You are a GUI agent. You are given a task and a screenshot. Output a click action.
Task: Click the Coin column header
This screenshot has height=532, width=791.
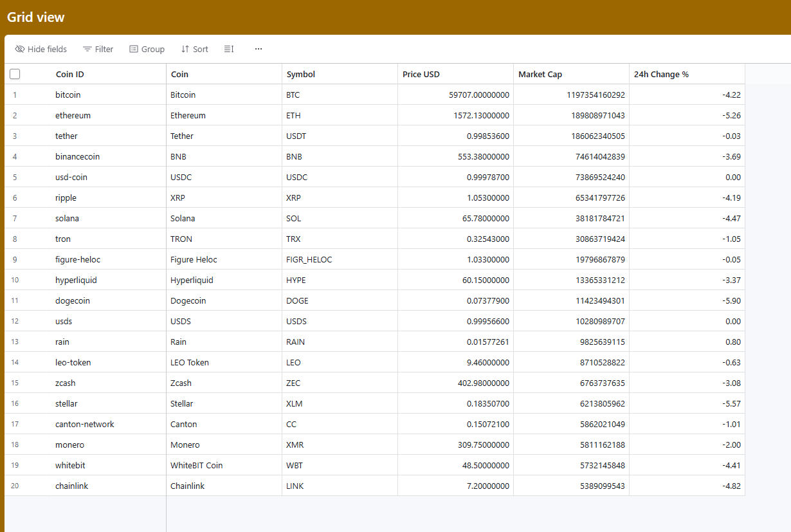coord(224,74)
